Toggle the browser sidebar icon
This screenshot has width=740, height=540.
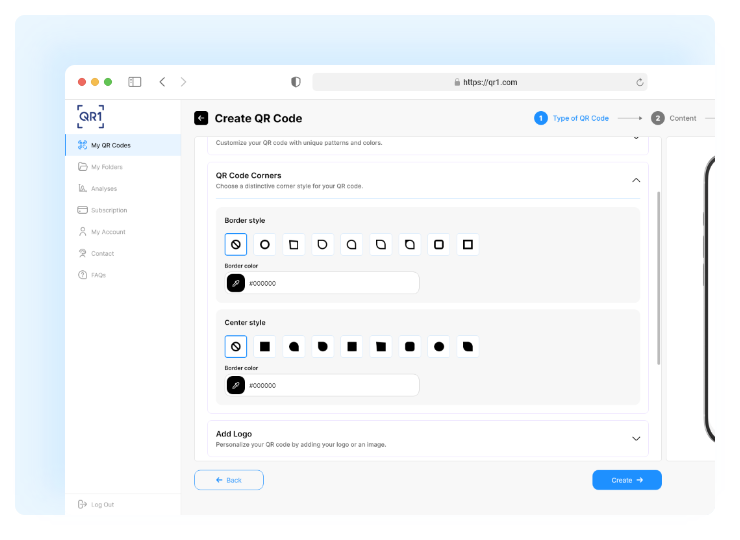(x=135, y=82)
